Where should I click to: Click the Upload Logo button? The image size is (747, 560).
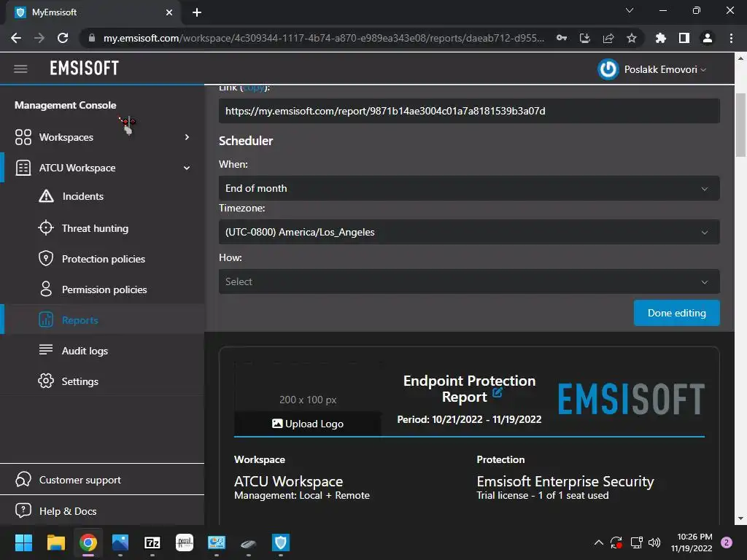click(308, 424)
